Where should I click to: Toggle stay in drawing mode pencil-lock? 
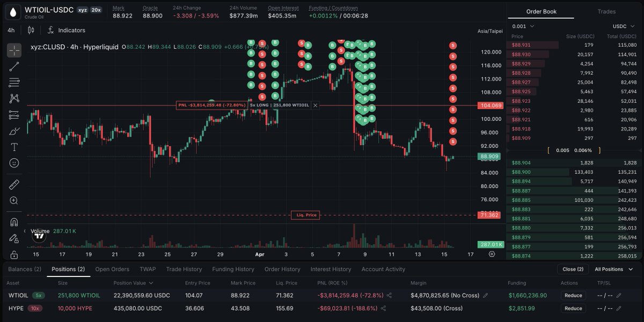(14, 238)
